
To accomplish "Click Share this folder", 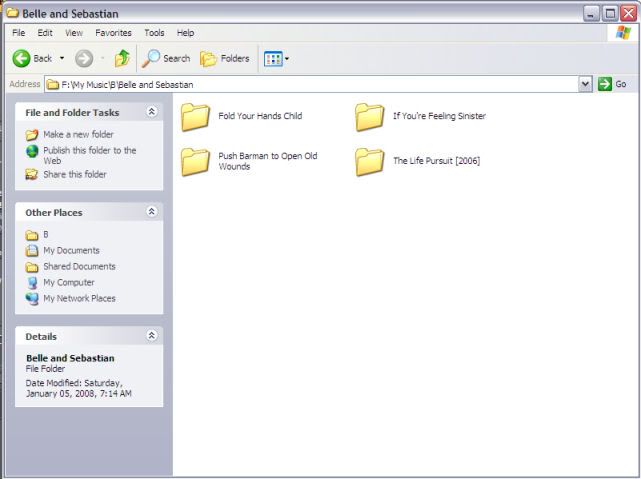I will (75, 174).
